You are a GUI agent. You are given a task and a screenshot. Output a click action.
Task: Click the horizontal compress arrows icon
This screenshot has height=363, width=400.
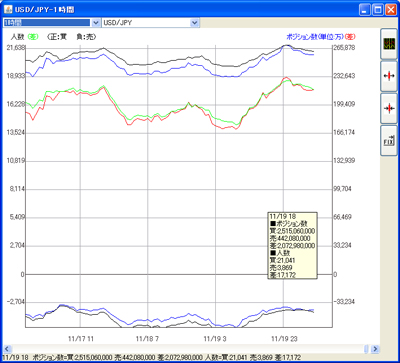pos(389,108)
